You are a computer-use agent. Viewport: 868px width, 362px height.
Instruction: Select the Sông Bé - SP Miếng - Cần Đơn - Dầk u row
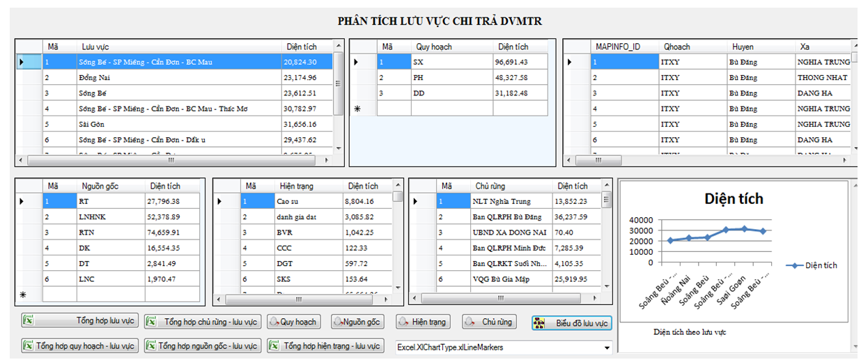coord(175,140)
